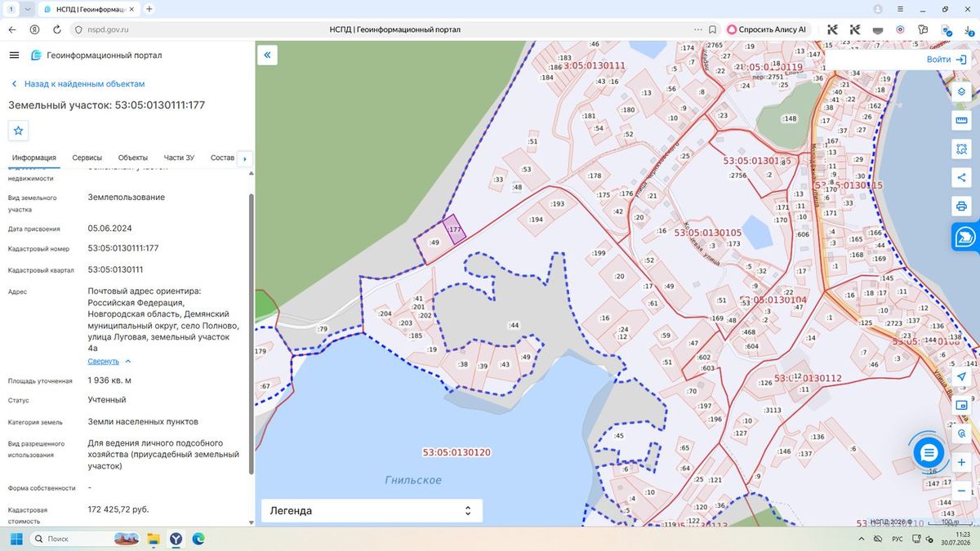Select the НСПД browser tab
Screen dimensions: 980x551
tap(88, 9)
